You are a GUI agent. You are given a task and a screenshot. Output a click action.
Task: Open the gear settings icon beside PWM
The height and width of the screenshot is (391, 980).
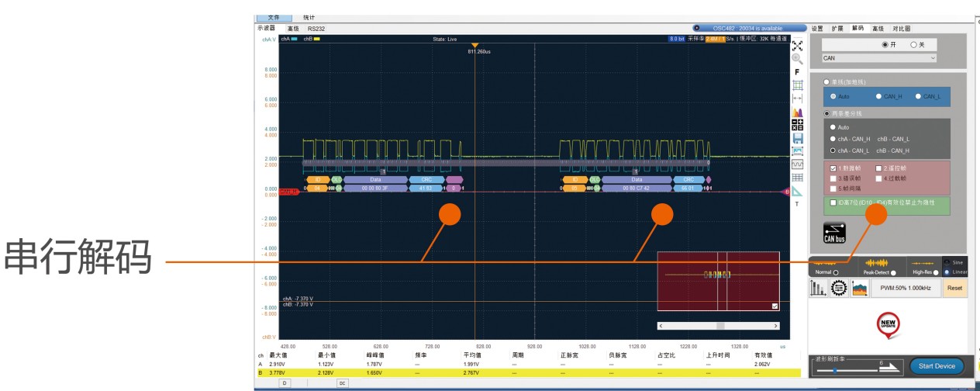[x=837, y=288]
